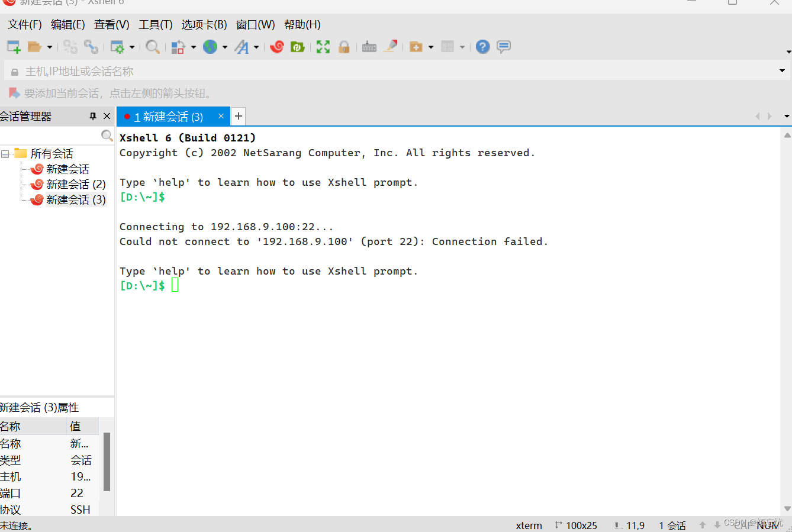Click the toolbar overflow arrow on the right
The image size is (792, 532).
pos(788,52)
